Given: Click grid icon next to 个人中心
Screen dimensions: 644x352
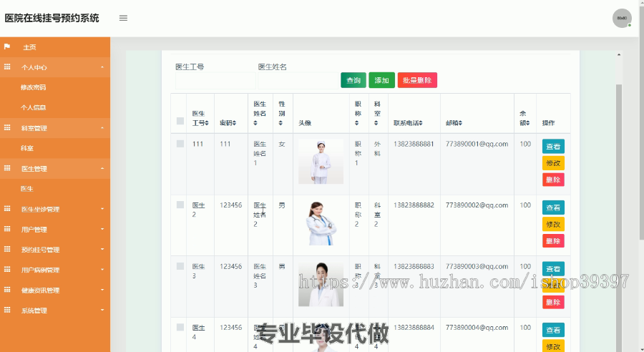Looking at the screenshot, I should [x=7, y=67].
